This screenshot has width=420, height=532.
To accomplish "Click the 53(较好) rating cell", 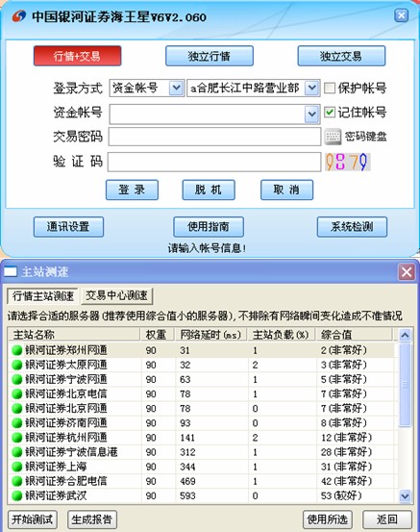I will coord(342,495).
